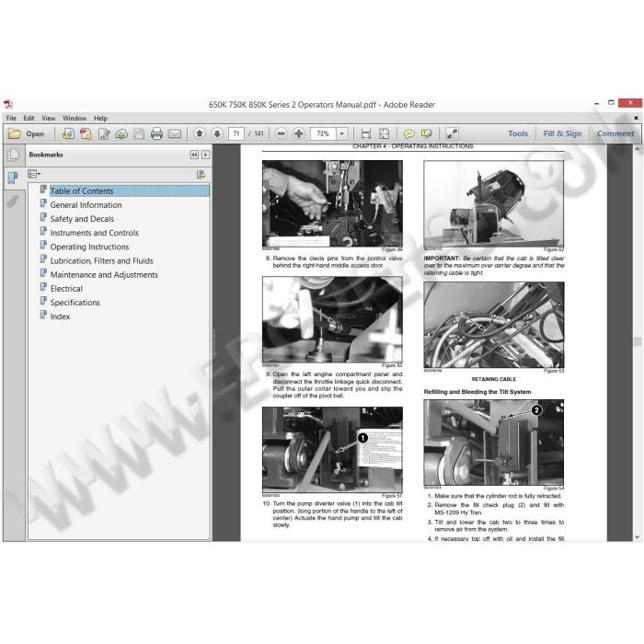Image resolution: width=644 pixels, height=644 pixels.
Task: Click the scroll up arrow of document scrollbar
Action: point(637,150)
